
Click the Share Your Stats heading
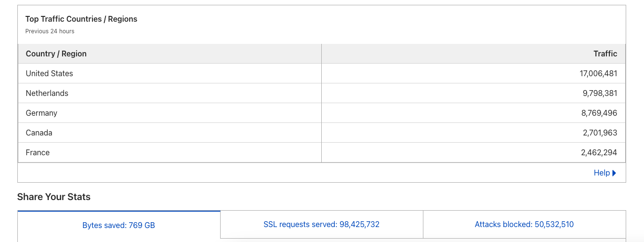54,197
